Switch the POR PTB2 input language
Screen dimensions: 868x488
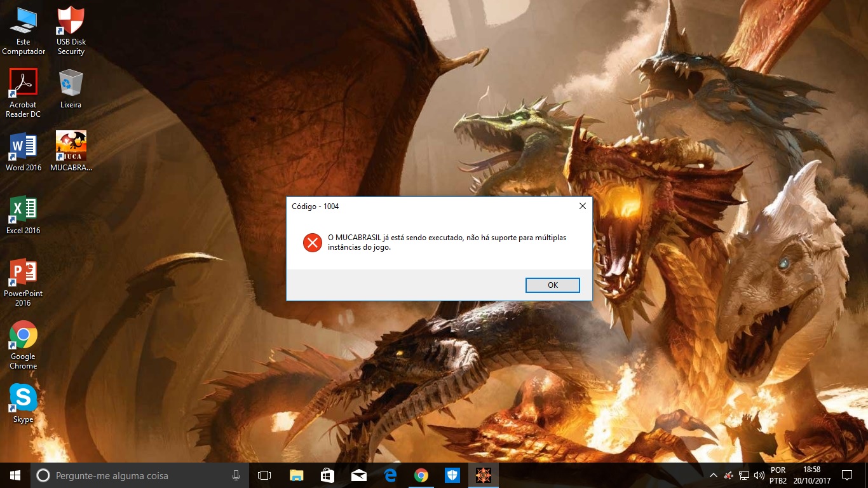778,475
